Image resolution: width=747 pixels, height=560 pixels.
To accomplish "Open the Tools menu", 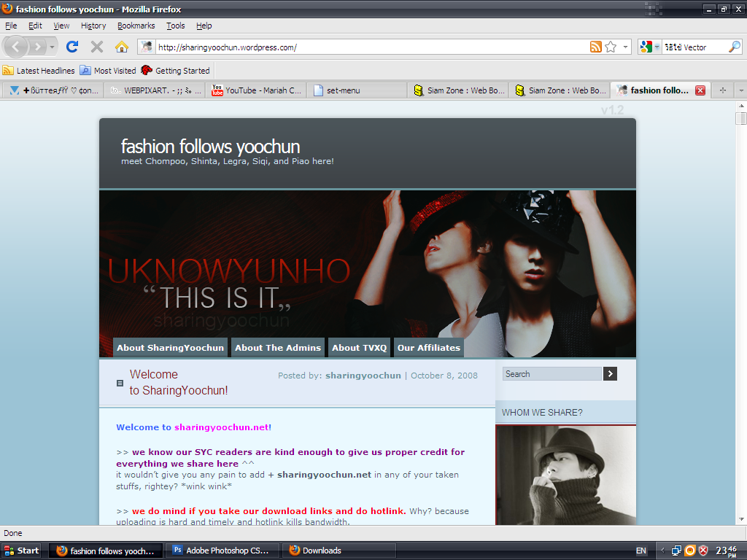I will click(175, 26).
